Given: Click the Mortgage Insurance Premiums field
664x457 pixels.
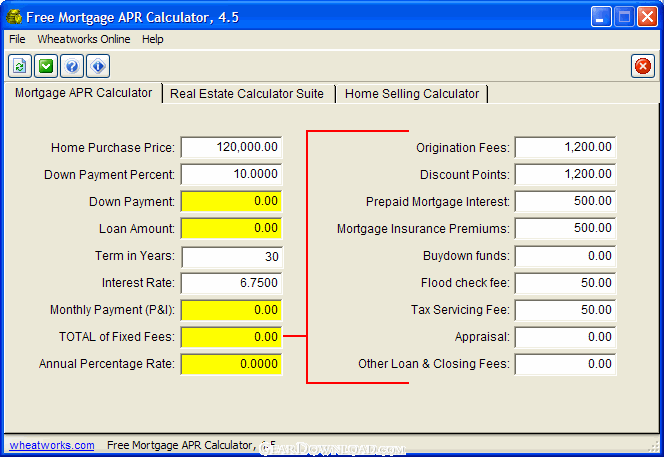Looking at the screenshot, I should pos(565,228).
